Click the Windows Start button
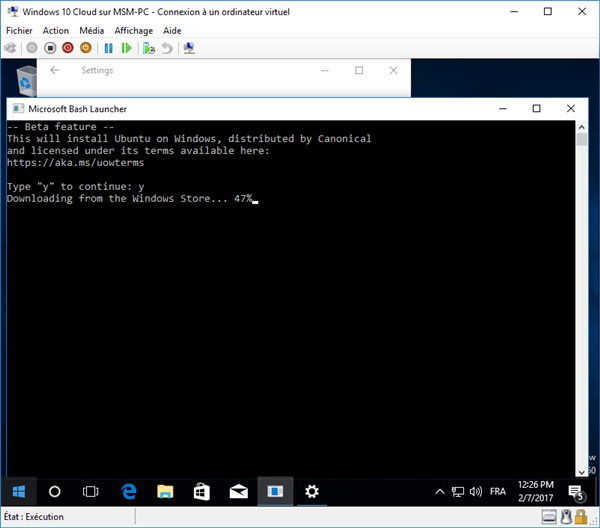 tap(18, 491)
